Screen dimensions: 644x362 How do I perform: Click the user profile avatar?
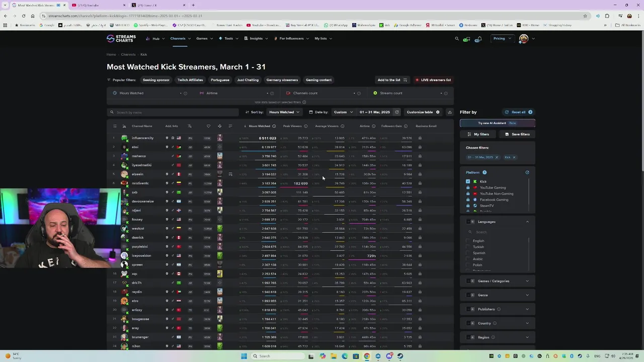click(524, 38)
